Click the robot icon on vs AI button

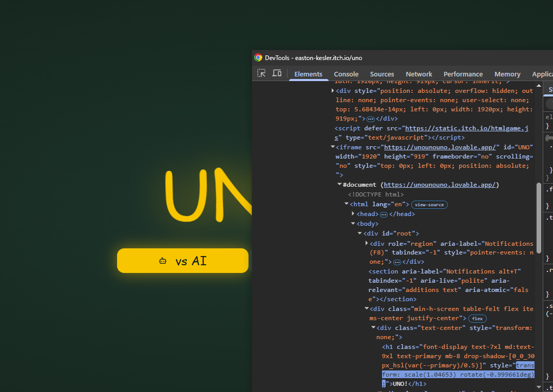click(x=163, y=261)
